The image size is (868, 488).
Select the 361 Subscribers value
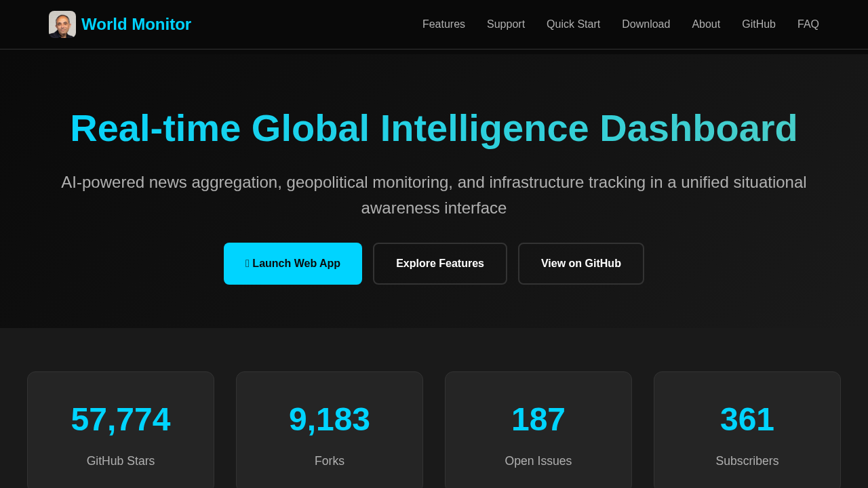point(747,419)
